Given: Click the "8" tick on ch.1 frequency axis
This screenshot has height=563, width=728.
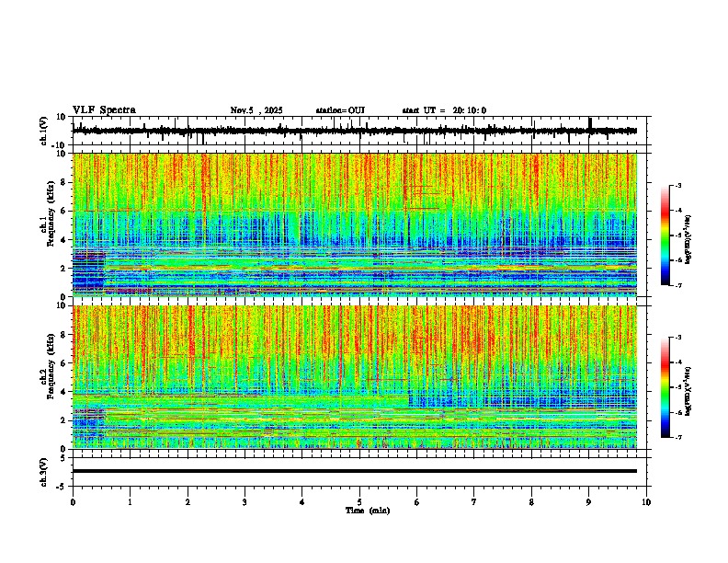Looking at the screenshot, I should (63, 182).
